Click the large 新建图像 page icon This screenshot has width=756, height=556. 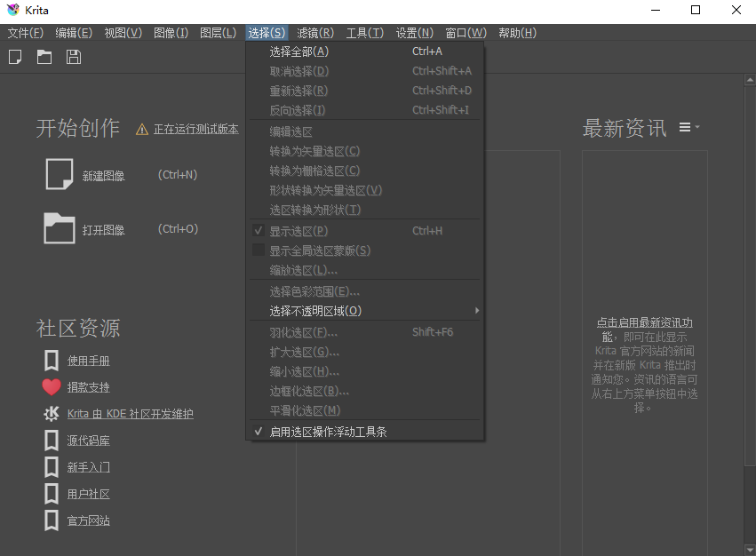tap(60, 174)
